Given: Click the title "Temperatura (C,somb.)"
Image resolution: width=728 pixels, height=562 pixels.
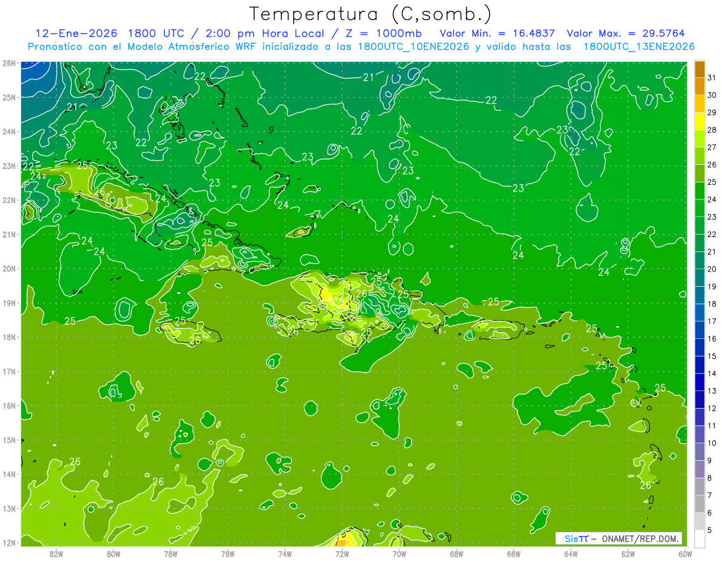Looking at the screenshot, I should 370,15.
